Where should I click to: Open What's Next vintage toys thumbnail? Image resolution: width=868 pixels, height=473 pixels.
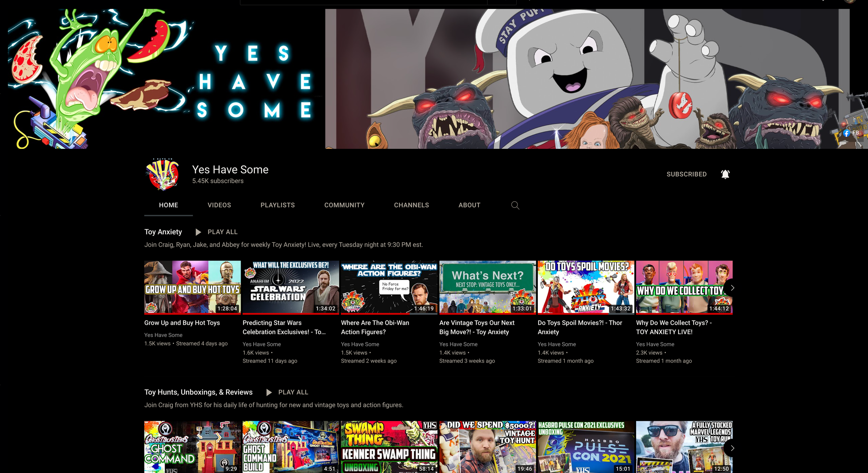(x=487, y=288)
